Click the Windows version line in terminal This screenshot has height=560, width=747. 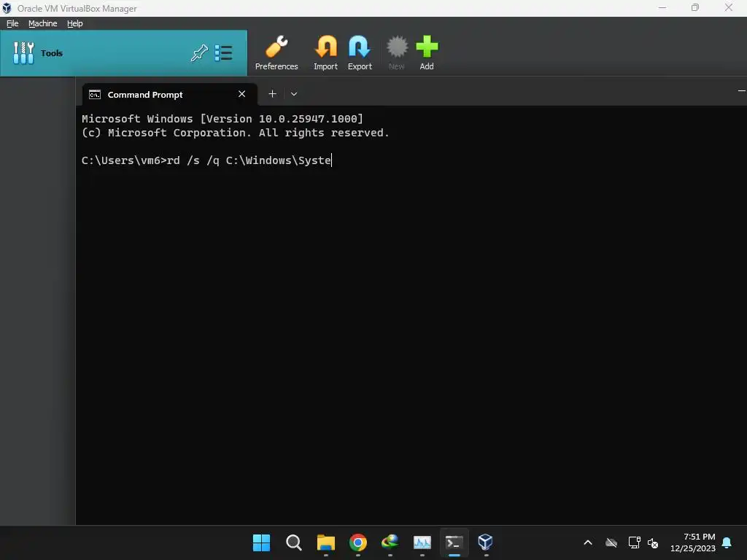click(222, 119)
